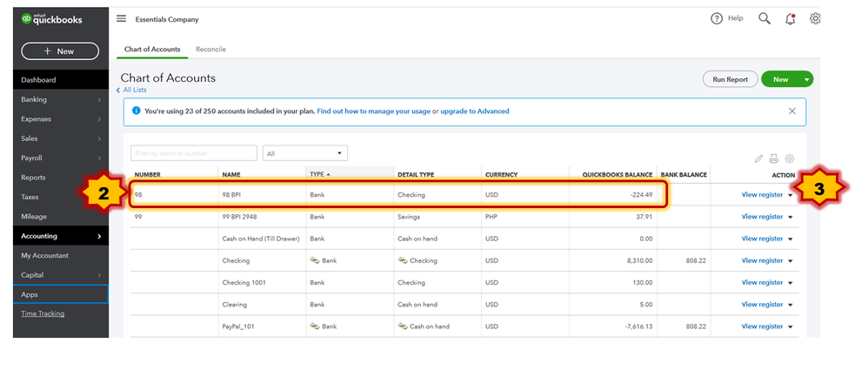Open the search magnifier icon
Image resolution: width=868 pixels, height=370 pixels.
click(765, 19)
